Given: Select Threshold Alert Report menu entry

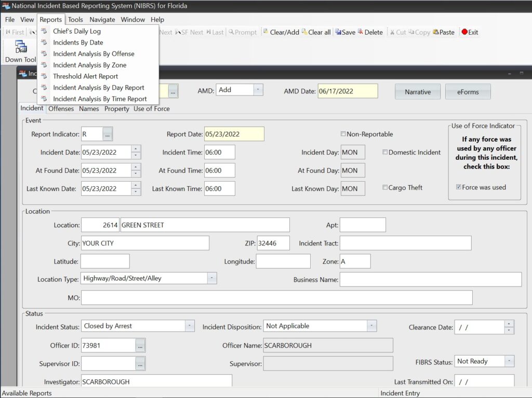Looking at the screenshot, I should (85, 76).
